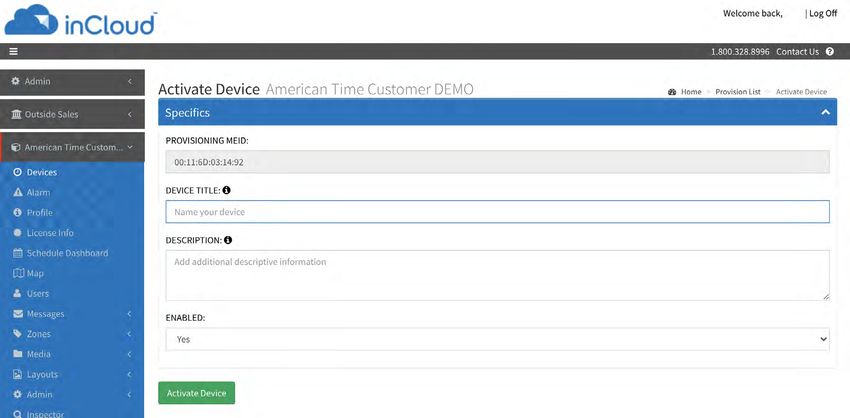Click the Provisioning MEID field
This screenshot has height=418, width=850.
coord(497,162)
